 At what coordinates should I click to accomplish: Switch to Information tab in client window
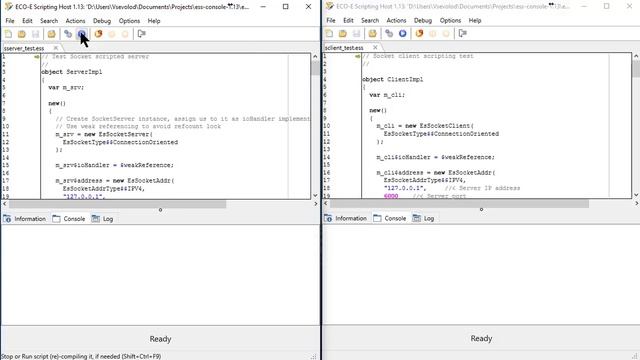346,218
